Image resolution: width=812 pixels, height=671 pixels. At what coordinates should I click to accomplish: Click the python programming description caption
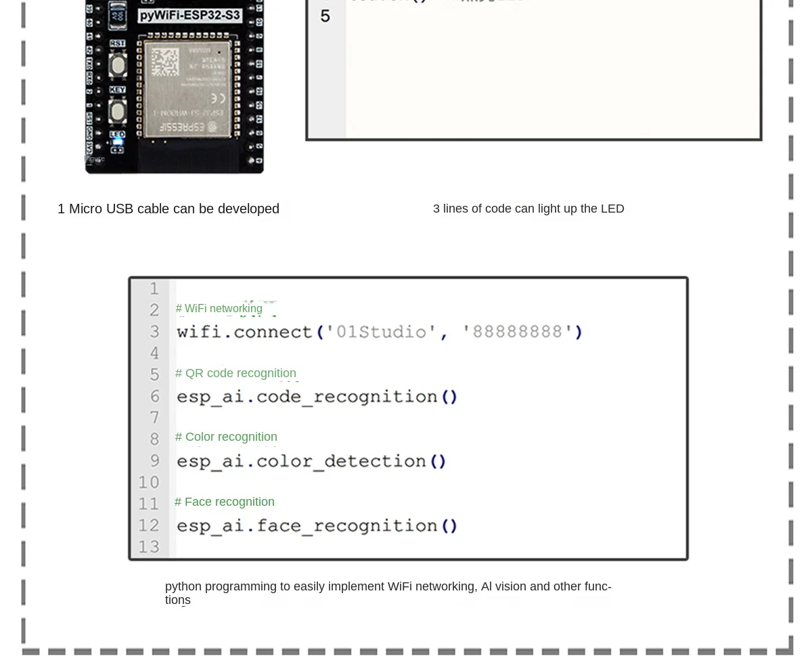click(388, 593)
